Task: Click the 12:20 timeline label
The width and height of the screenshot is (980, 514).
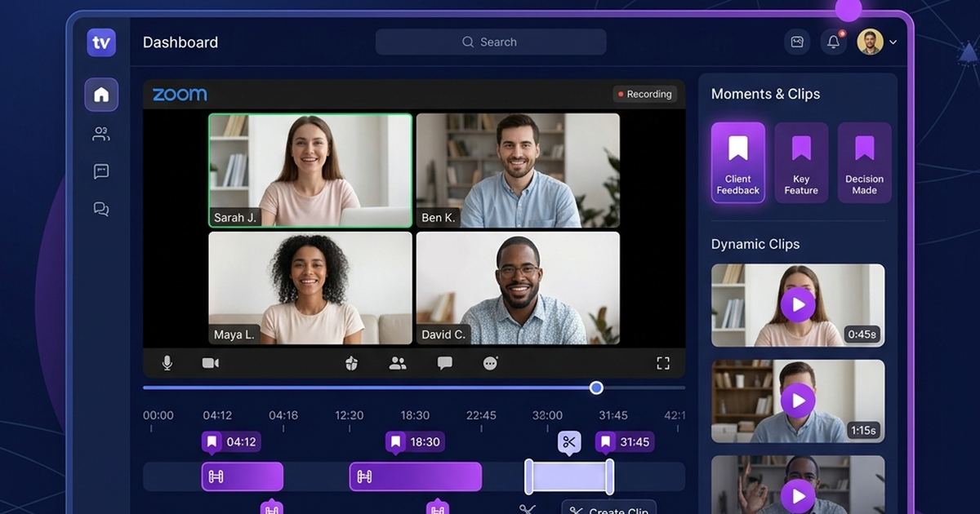Action: click(349, 415)
